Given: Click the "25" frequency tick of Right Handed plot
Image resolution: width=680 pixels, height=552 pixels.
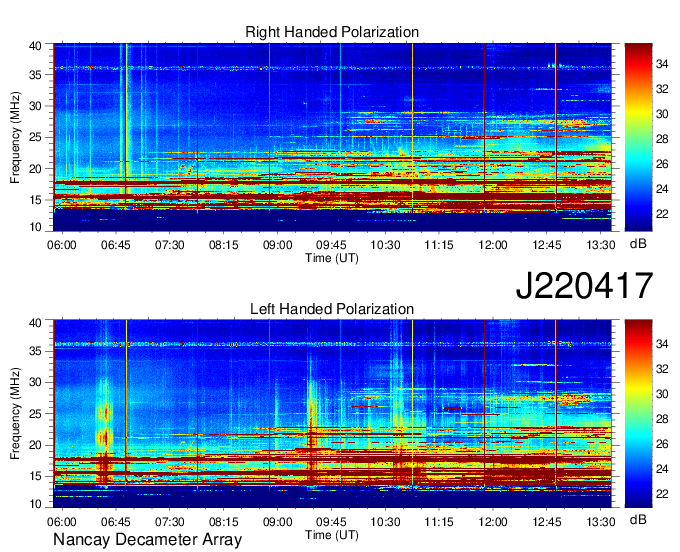Looking at the screenshot, I should 35,137.
